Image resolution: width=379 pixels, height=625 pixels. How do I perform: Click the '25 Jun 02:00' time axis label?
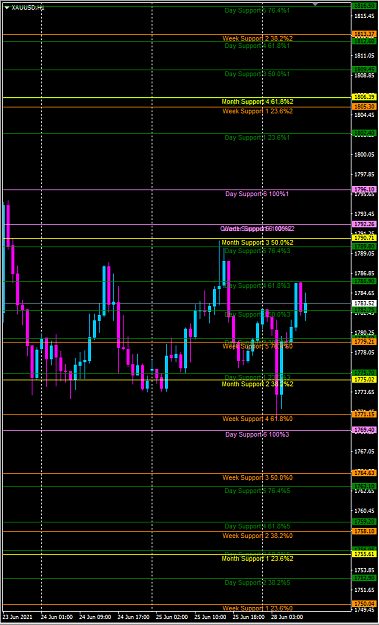coord(171,616)
